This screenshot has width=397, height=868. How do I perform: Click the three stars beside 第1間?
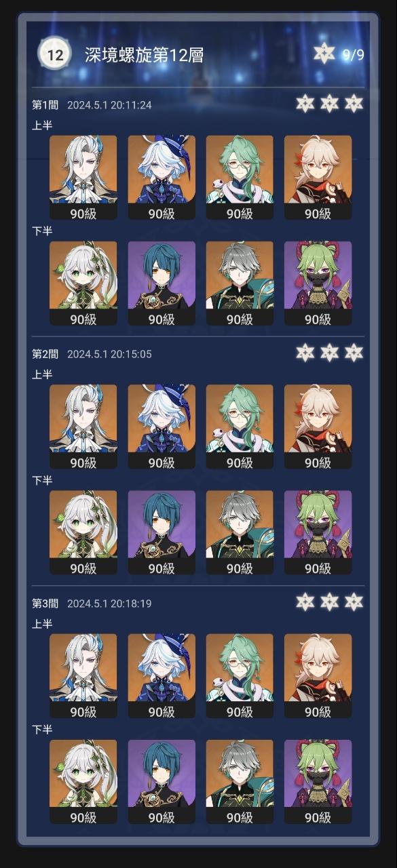[x=330, y=104]
